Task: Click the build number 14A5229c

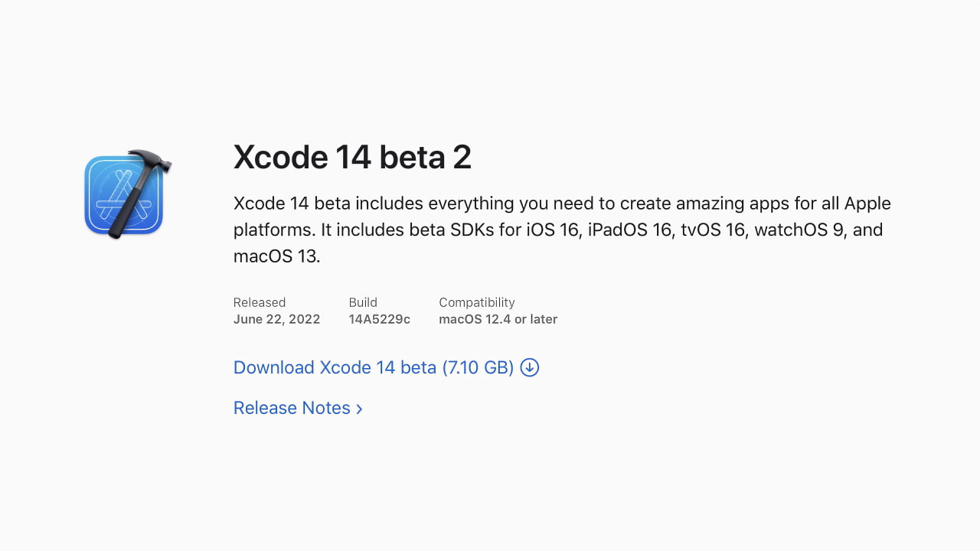Action: (x=379, y=319)
